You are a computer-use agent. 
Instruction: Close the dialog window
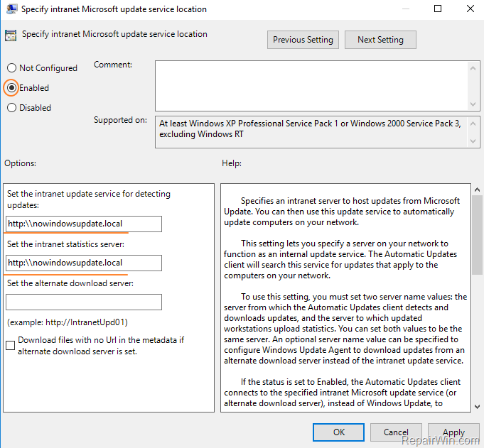(x=470, y=9)
